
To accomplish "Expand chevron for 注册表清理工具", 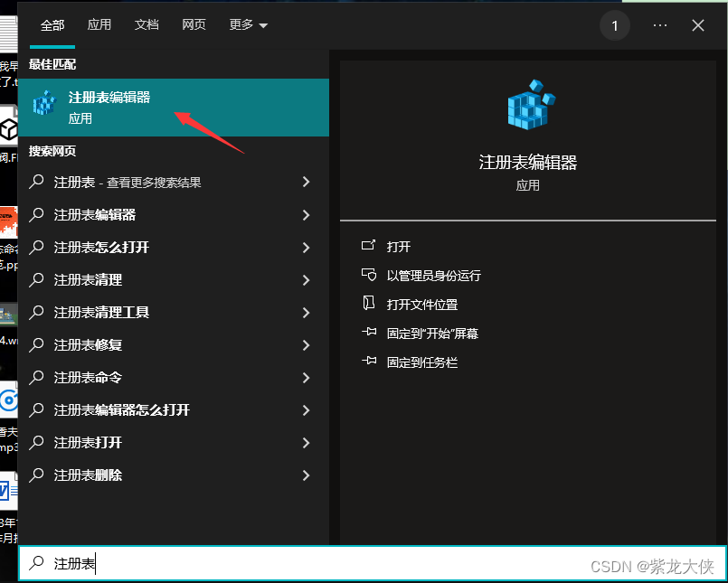I will click(x=306, y=313).
